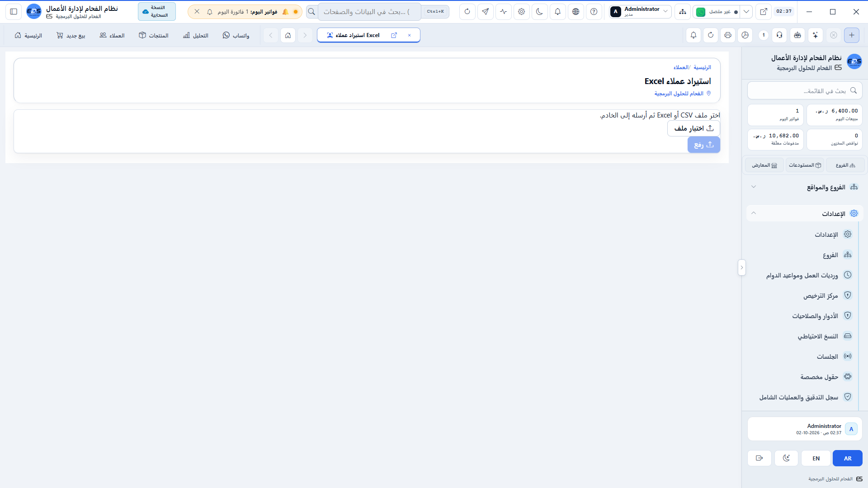Open notifications bell in top bar
The width and height of the screenshot is (868, 488).
[x=558, y=12]
